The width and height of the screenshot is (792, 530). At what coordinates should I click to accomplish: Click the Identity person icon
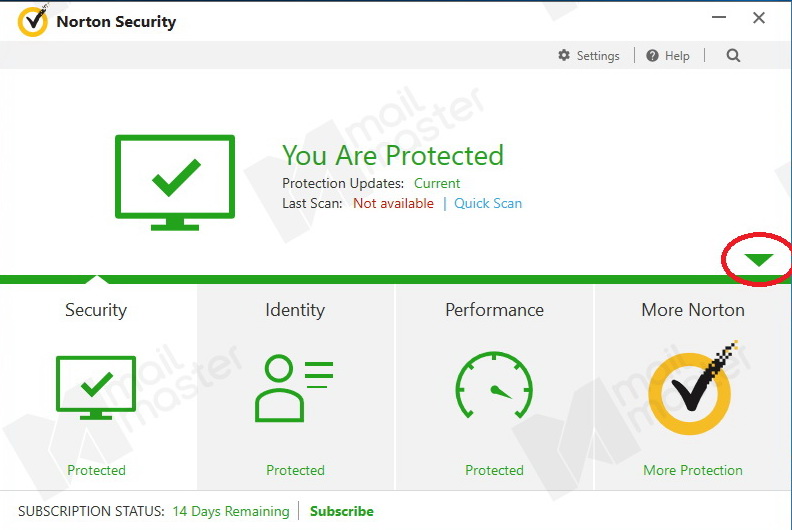pyautogui.click(x=294, y=387)
